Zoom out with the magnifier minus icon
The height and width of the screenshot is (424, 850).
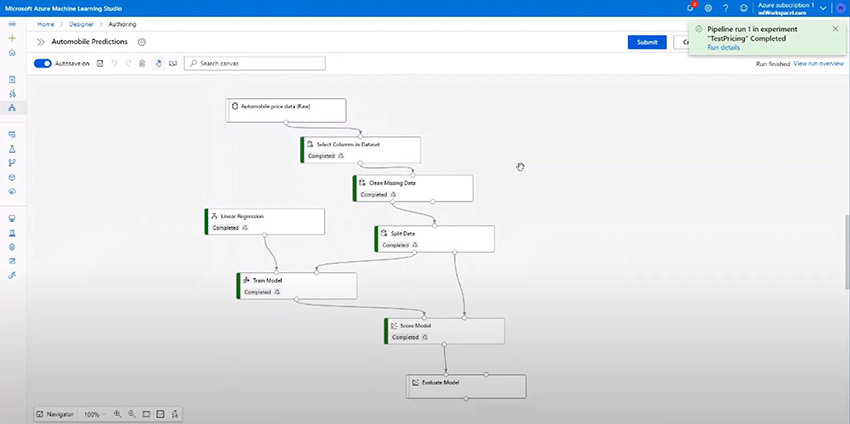tap(132, 414)
